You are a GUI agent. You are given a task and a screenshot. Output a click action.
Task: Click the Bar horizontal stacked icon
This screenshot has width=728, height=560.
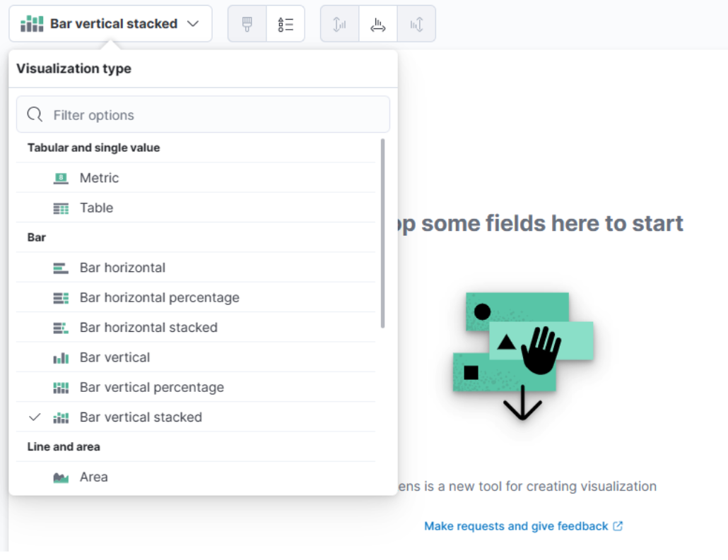pos(61,327)
